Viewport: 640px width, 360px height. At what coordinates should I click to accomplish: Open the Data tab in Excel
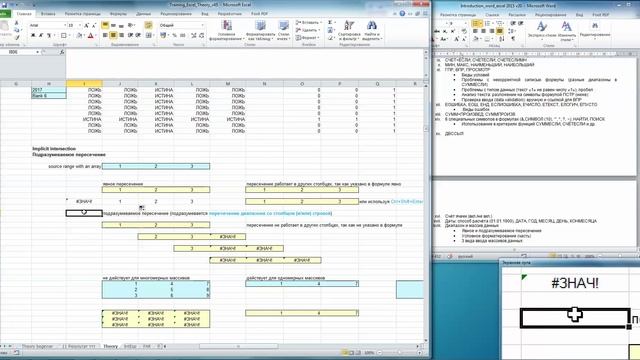pyautogui.click(x=143, y=13)
